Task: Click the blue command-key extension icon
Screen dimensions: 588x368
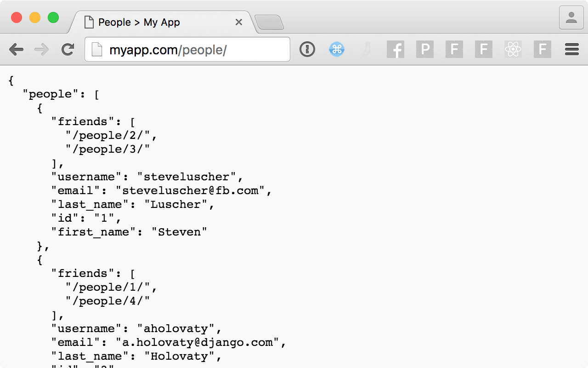Action: coord(336,49)
